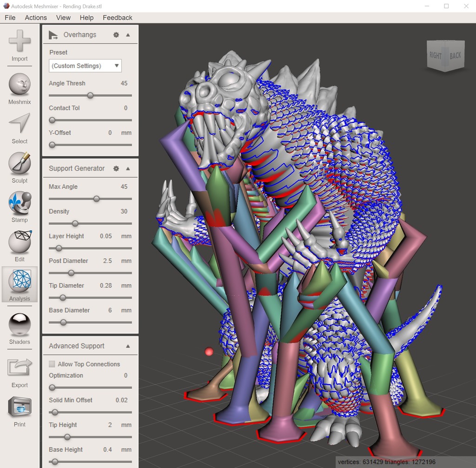Collapse the Advanced Support section
The height and width of the screenshot is (468, 476).
coord(128,346)
